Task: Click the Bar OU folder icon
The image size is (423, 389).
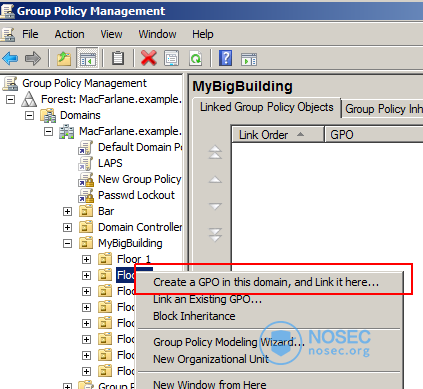Action: click(x=86, y=211)
